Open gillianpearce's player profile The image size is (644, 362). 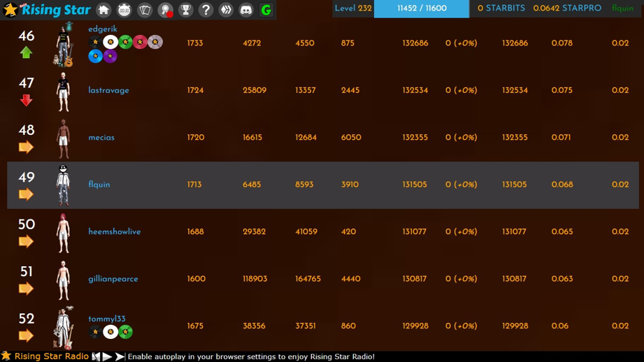(x=113, y=279)
